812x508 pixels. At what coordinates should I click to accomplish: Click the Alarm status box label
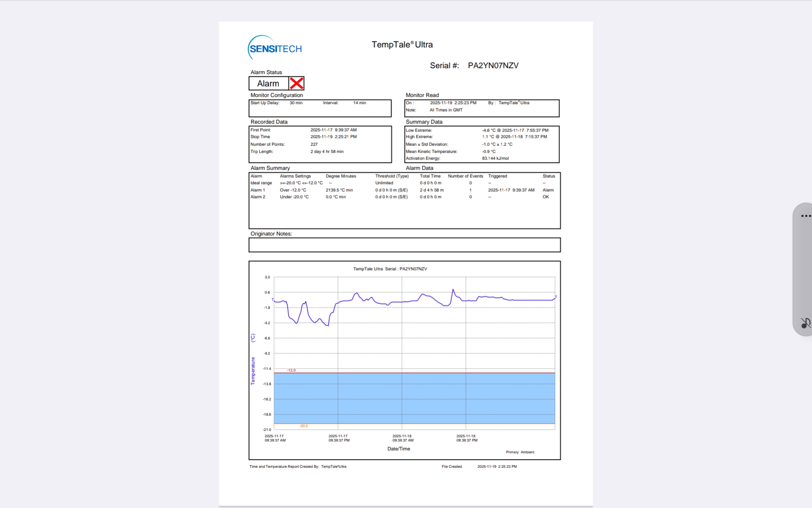click(268, 83)
